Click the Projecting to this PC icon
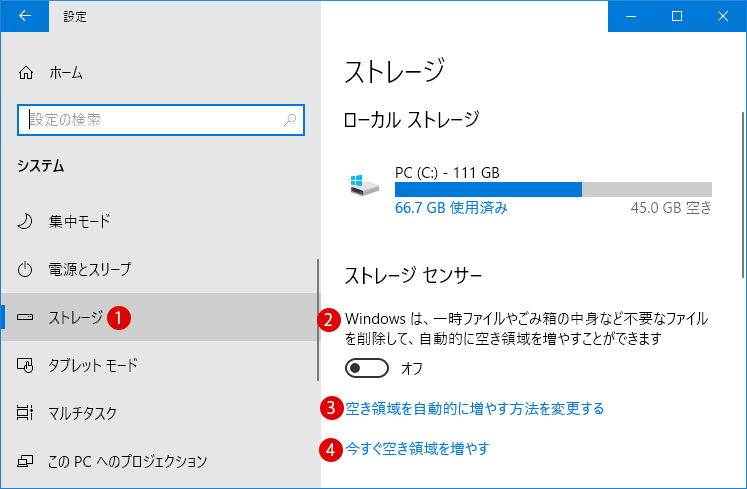747x489 pixels. point(25,461)
